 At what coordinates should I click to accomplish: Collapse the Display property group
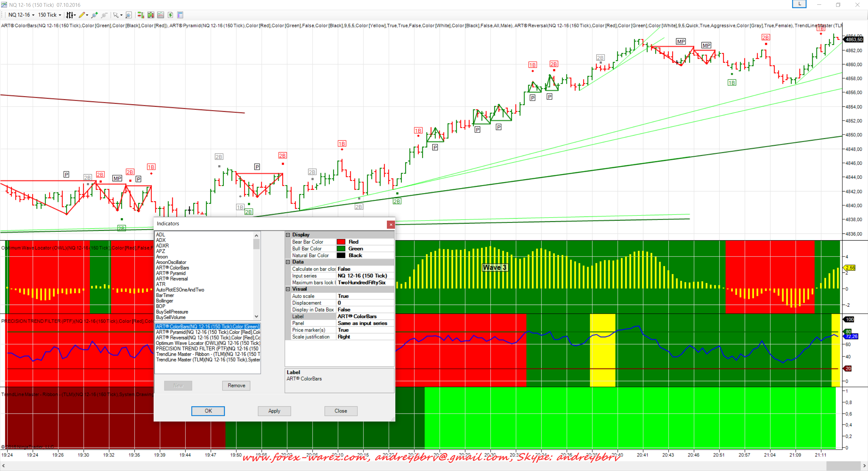288,235
